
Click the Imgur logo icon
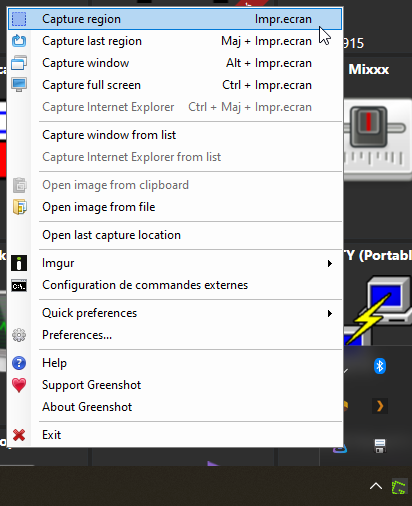[19, 263]
